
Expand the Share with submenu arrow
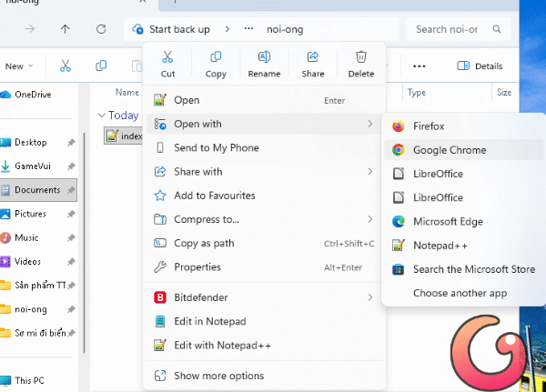coord(369,172)
